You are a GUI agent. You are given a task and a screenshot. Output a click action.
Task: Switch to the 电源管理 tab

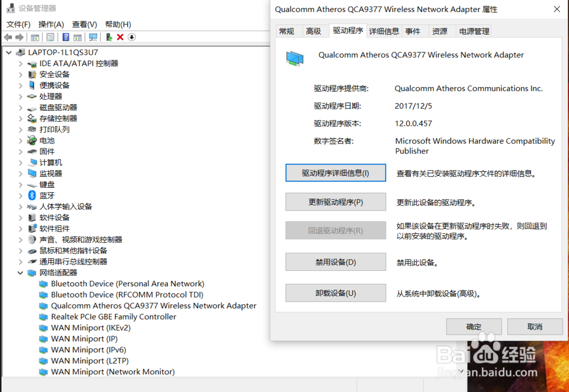point(475,31)
